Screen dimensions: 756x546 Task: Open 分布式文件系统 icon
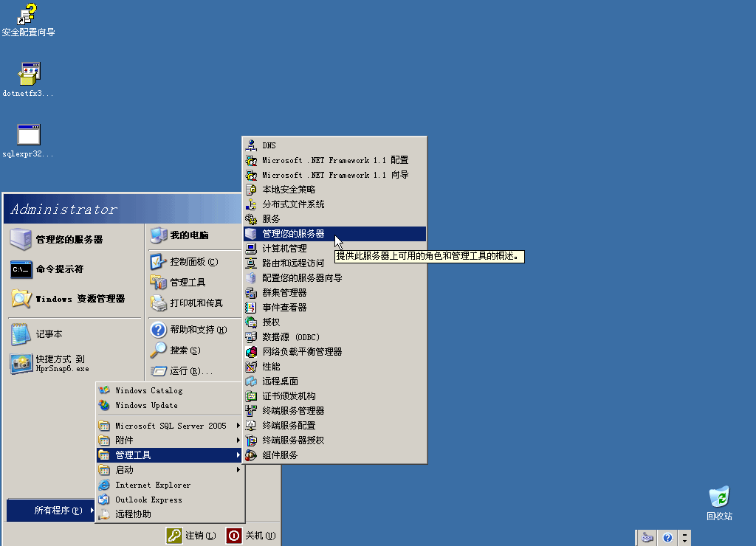251,204
